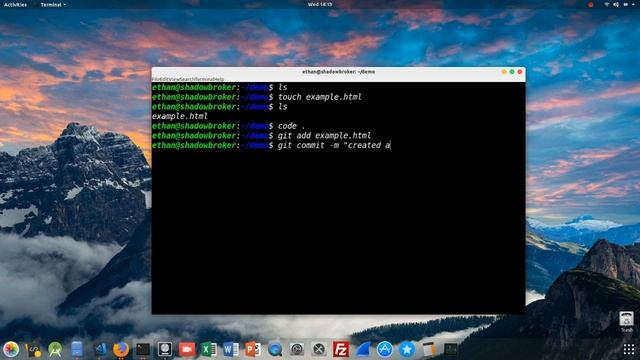Open the Wed 14:13 clock calendar

tap(320, 4)
